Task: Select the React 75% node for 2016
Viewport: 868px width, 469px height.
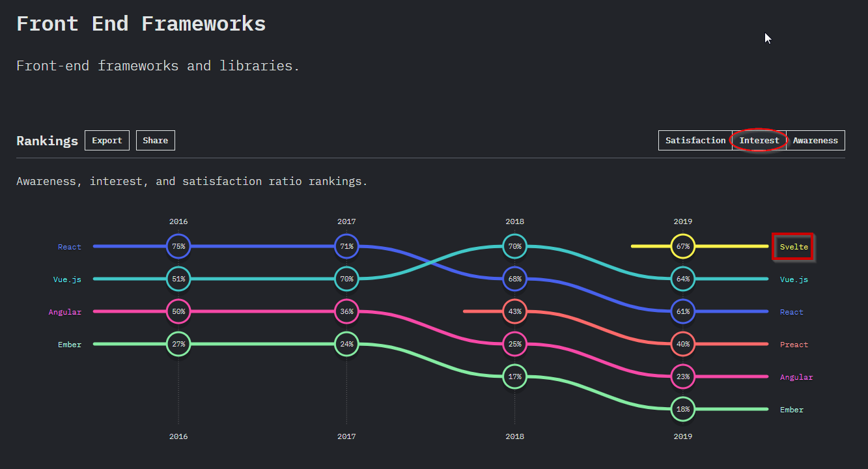Action: pos(178,246)
